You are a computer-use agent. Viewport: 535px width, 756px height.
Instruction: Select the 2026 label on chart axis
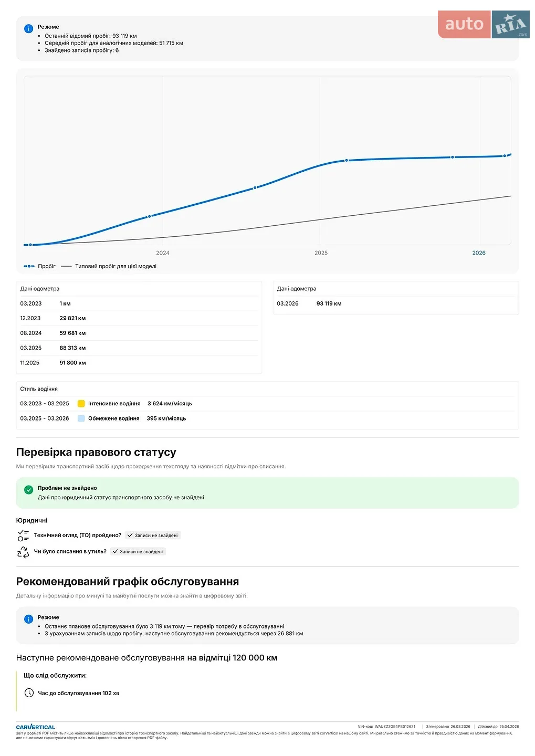coord(479,253)
